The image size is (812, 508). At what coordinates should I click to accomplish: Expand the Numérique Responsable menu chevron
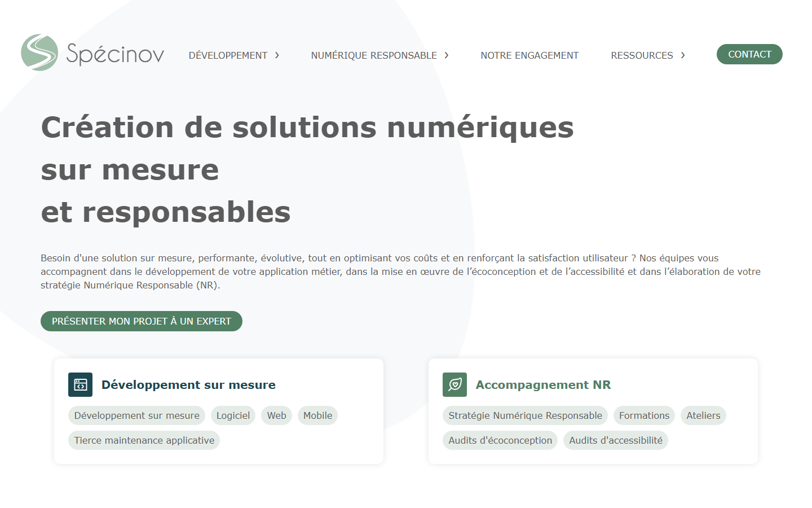tap(447, 55)
